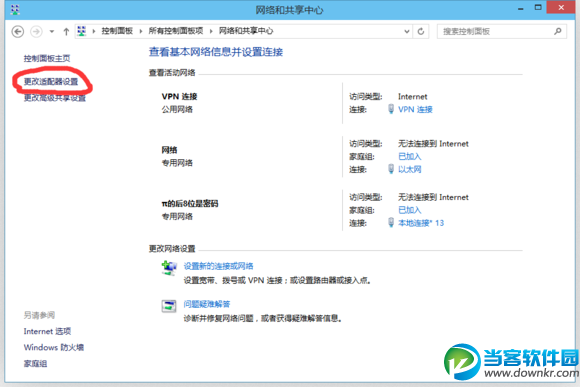Screen dimensions: 580x387
Task: Click the 控制面板 breadcrumb segment
Action: point(117,31)
